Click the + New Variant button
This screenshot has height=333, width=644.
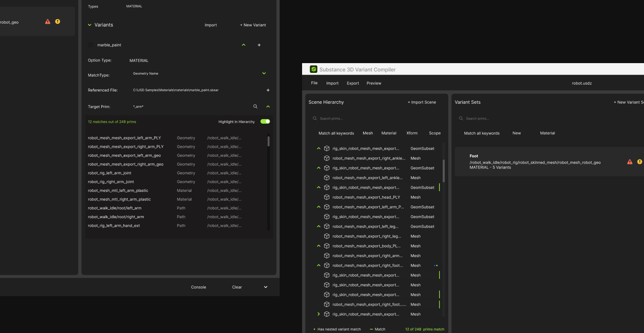(x=253, y=25)
